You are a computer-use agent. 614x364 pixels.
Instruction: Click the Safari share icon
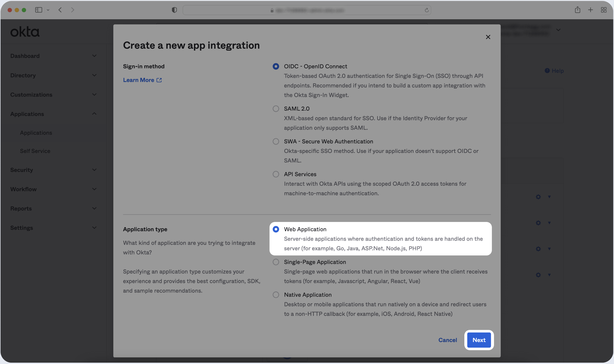577,10
